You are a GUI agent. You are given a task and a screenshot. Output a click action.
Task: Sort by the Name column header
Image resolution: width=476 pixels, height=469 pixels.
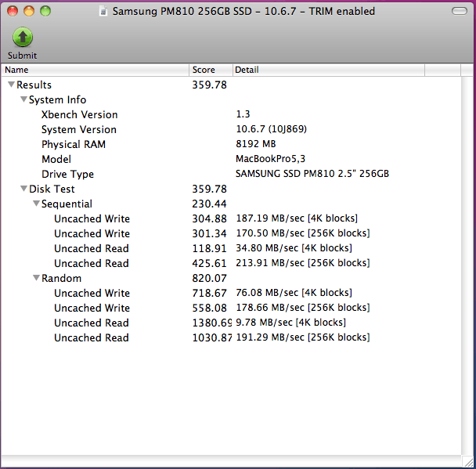coord(95,70)
